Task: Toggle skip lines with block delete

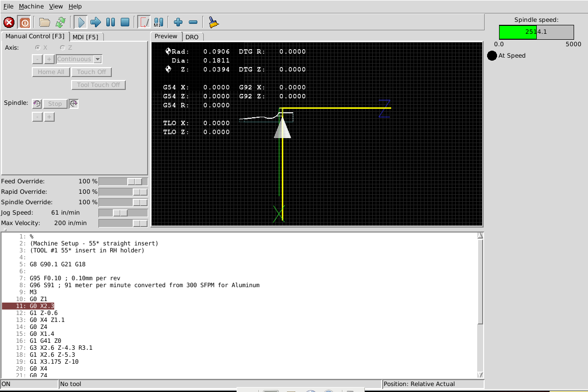Action: (144, 22)
